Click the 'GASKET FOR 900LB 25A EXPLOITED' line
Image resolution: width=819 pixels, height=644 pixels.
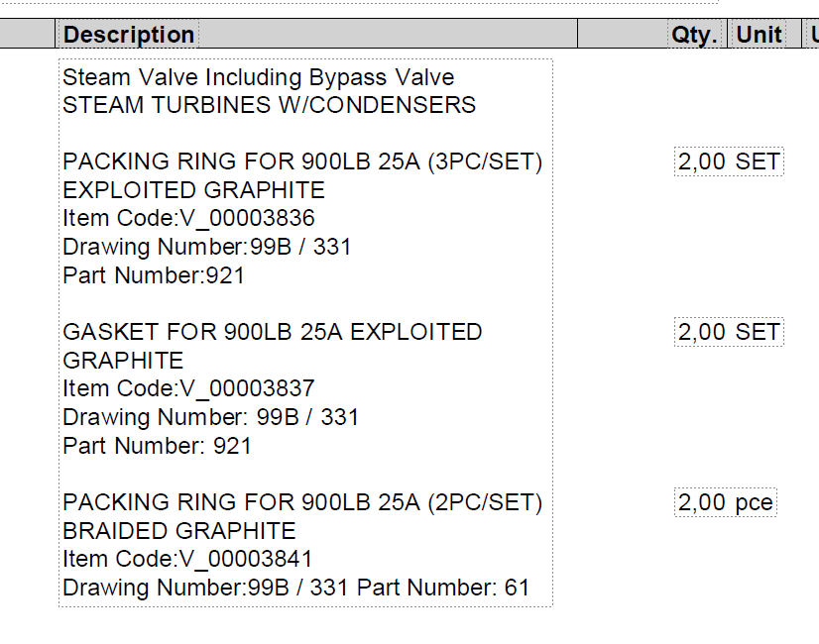(273, 332)
